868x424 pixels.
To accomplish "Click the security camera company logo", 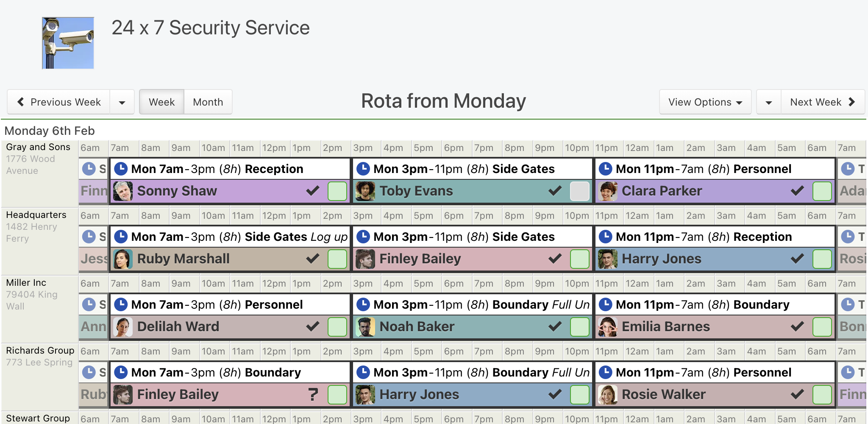I will pos(68,43).
